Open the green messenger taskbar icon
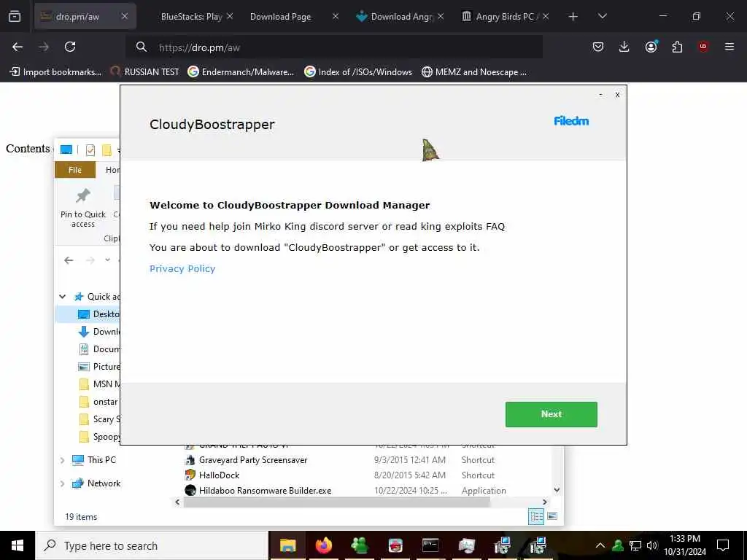Viewport: 747px width, 560px height. tap(359, 545)
